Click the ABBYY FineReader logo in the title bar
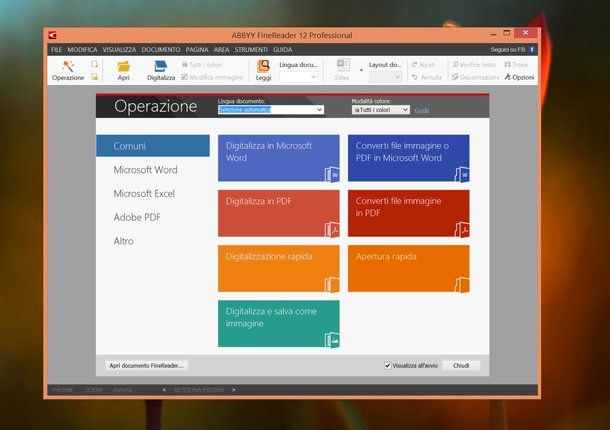Image resolution: width=610 pixels, height=430 pixels. pos(53,35)
